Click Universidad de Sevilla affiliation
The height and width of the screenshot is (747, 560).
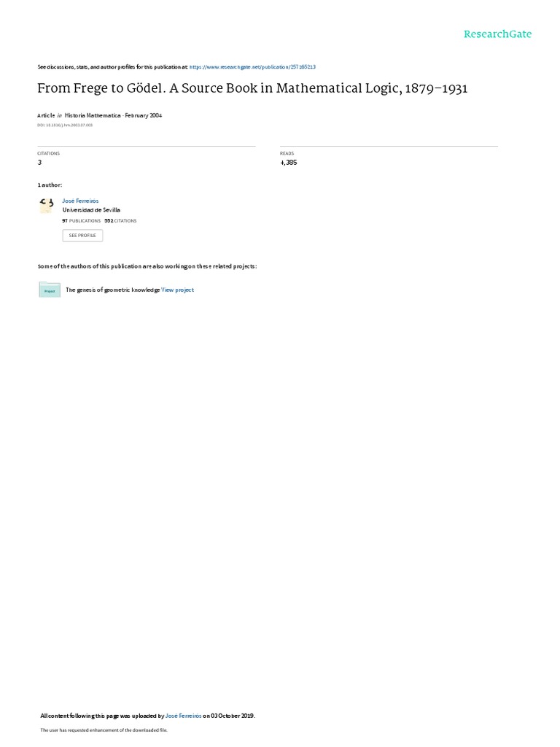[x=91, y=210]
